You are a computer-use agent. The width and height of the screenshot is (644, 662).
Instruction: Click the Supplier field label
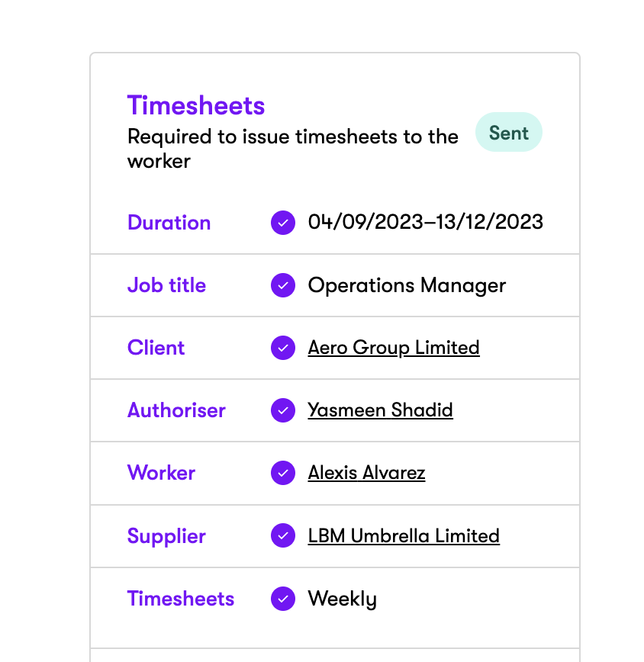click(166, 535)
